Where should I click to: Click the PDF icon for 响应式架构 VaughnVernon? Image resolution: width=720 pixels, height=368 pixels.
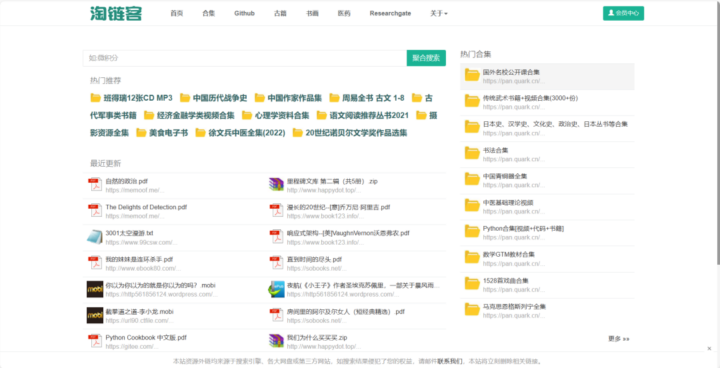(x=276, y=237)
